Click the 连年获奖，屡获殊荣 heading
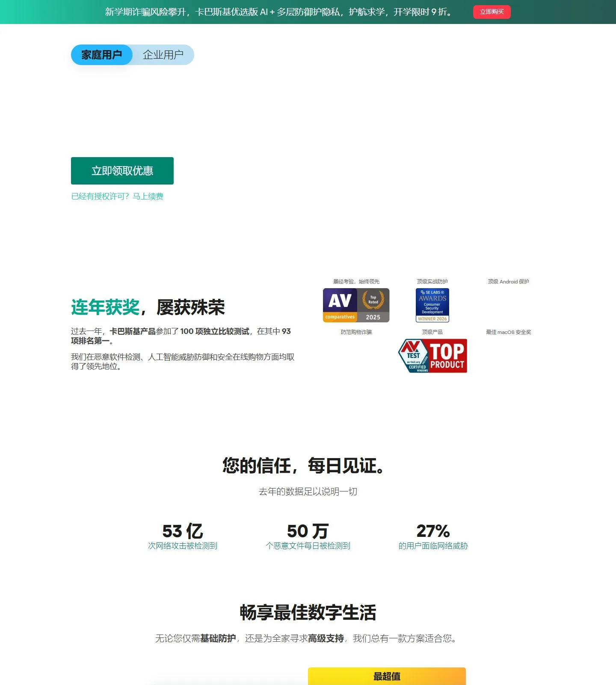This screenshot has height=685, width=616. point(148,307)
